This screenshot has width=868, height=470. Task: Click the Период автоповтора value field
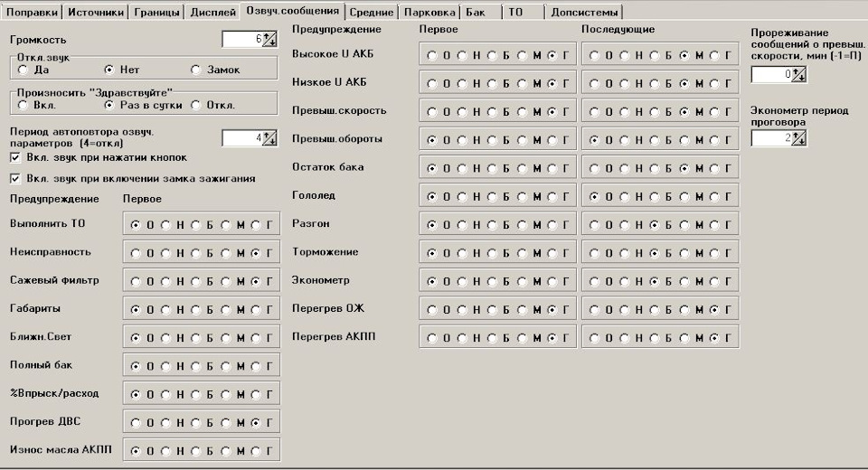point(242,138)
